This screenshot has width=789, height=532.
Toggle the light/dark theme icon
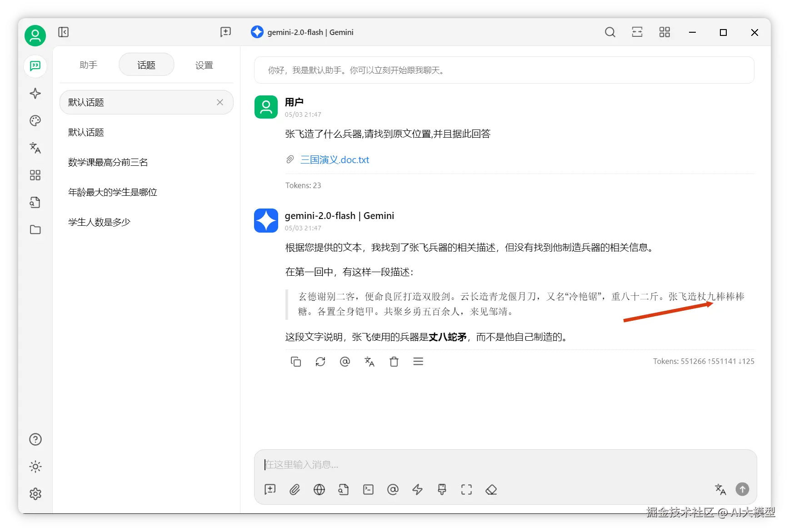click(35, 467)
